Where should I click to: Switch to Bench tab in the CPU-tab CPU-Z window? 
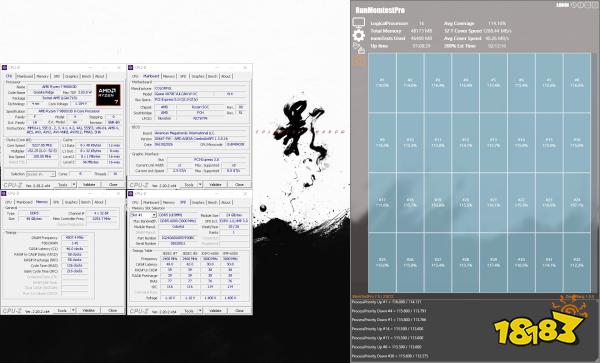point(86,77)
